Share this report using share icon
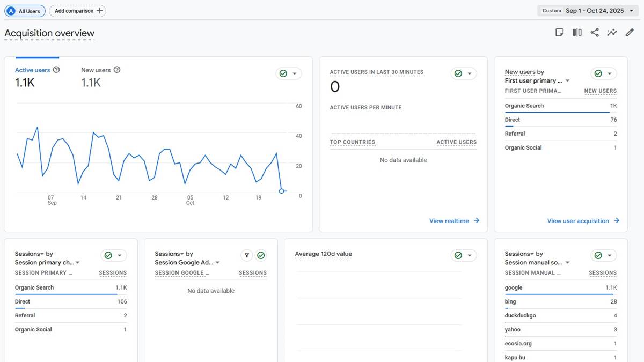 [595, 33]
